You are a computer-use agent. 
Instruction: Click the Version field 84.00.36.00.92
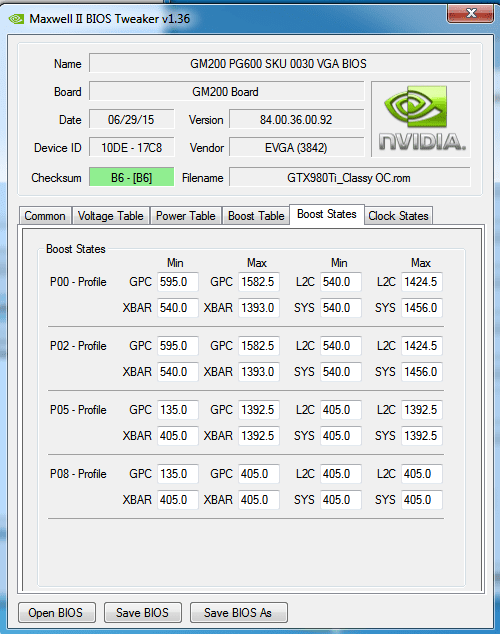pos(296,120)
